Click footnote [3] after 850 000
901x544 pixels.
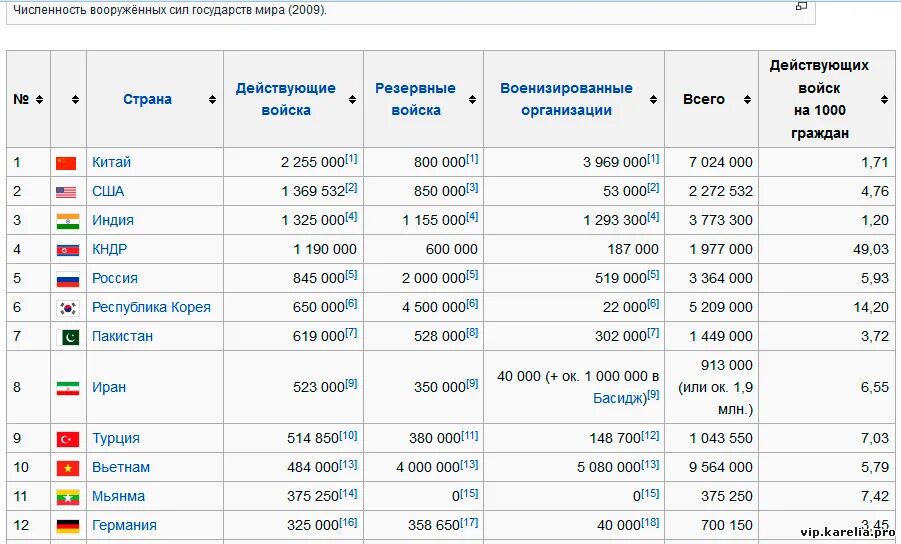click(x=472, y=187)
